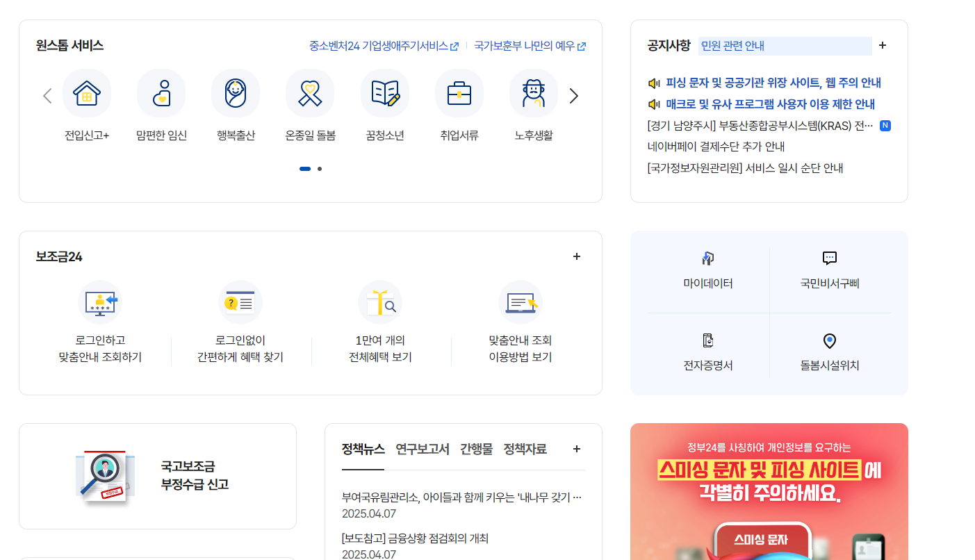975x560 pixels.
Task: Select the first carousel page dot
Action: pyautogui.click(x=305, y=169)
